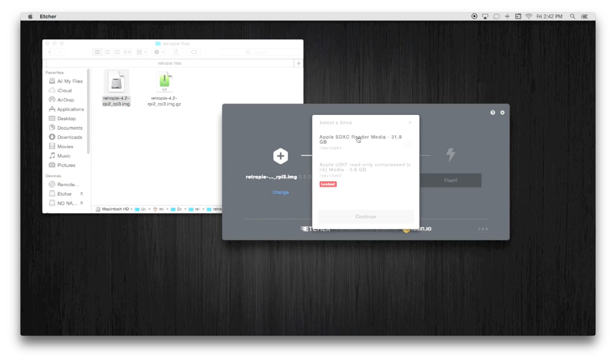Open Notification Center list icon
Screen dimensions: 616x364
[584, 16]
